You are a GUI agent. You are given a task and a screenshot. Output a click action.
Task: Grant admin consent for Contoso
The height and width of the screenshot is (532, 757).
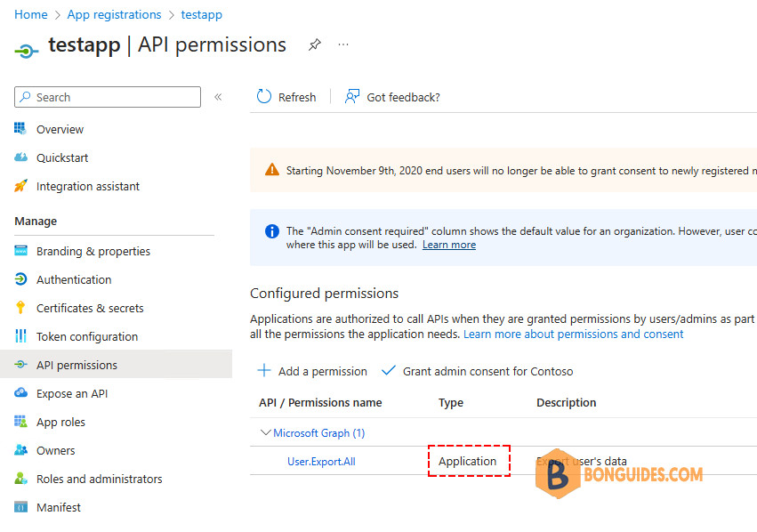pos(487,371)
